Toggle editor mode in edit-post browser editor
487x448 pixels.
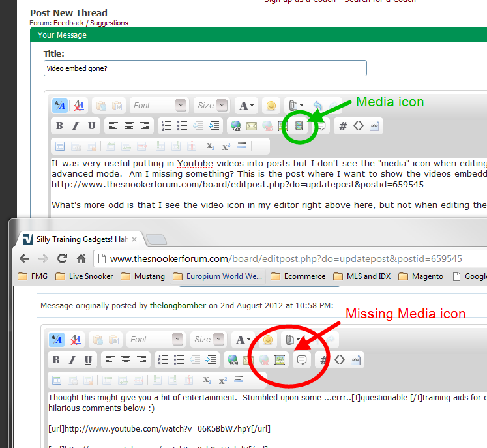coord(57,340)
